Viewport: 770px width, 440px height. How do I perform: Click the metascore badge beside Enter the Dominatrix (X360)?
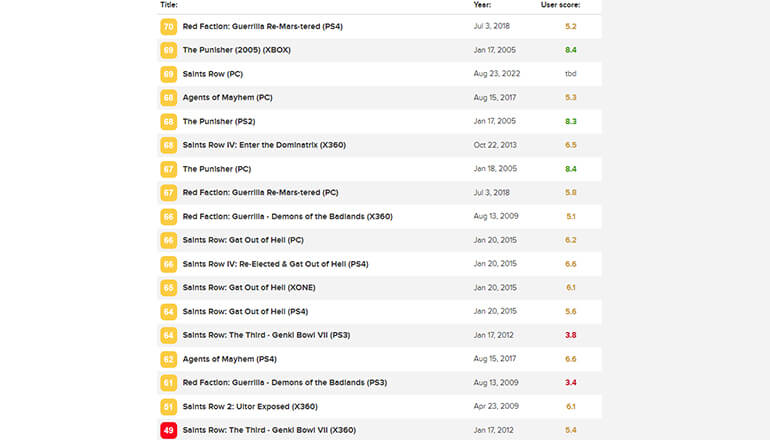(x=168, y=145)
